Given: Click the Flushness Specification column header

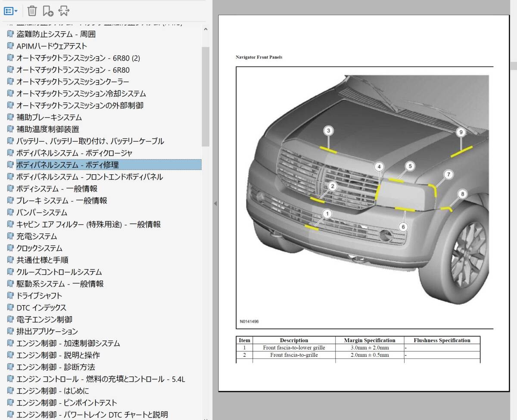Looking at the screenshot, I should tap(442, 340).
